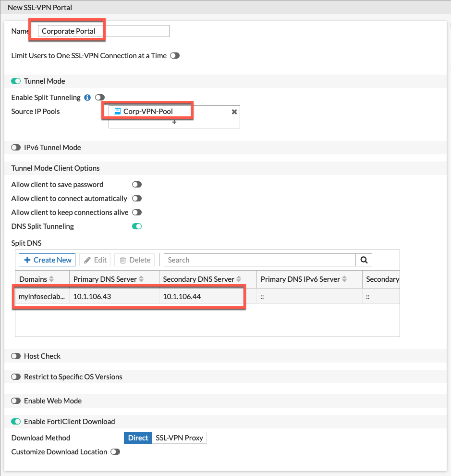Screen dimensions: 451x476
Task: Enable Split Tunneling switch
Action: point(100,98)
